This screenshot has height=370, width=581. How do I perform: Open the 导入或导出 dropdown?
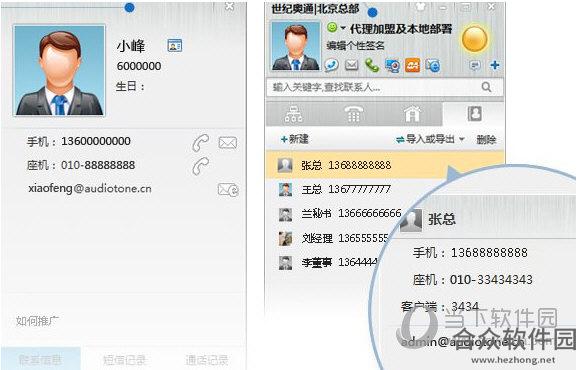pyautogui.click(x=430, y=139)
